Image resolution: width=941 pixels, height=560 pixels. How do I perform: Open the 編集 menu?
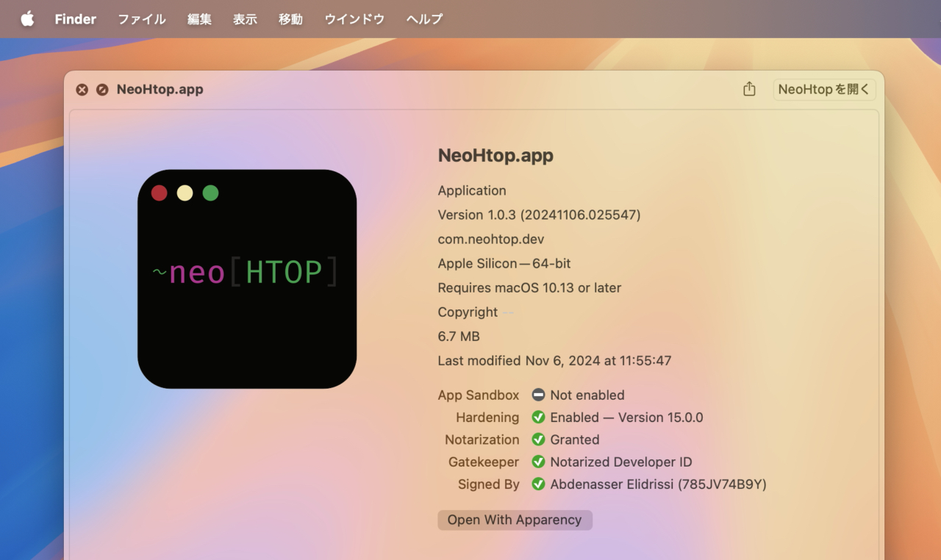(199, 19)
